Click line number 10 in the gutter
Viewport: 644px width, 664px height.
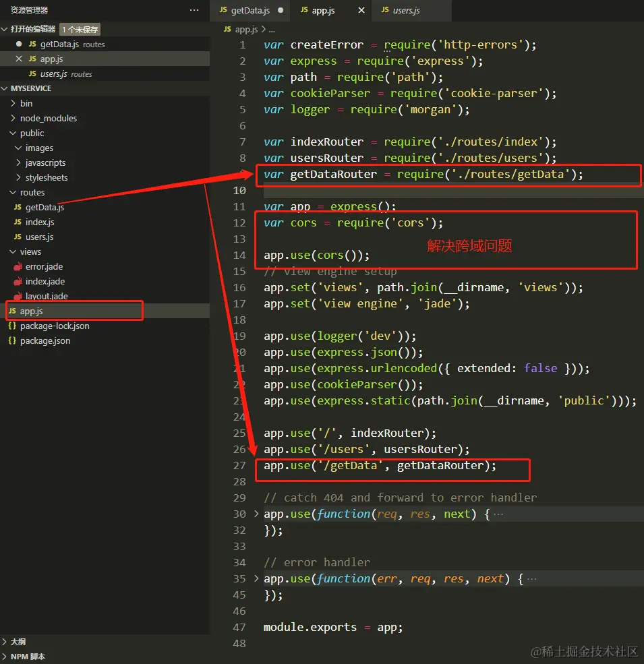coord(239,191)
